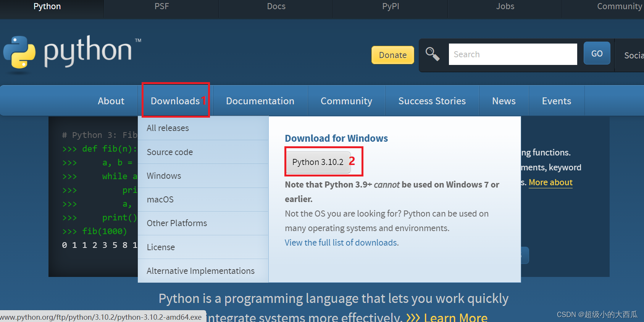This screenshot has width=644, height=322.
Task: Open the Documentation navigation menu
Action: [x=260, y=101]
